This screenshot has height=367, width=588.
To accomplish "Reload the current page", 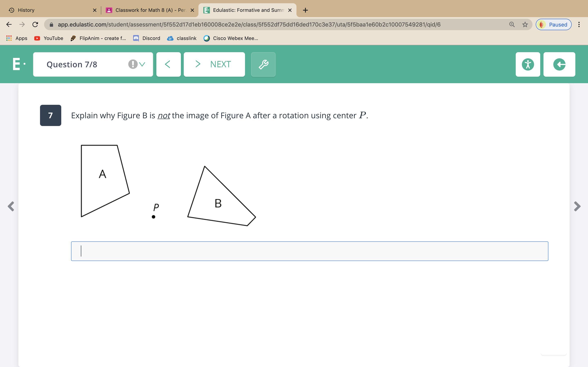I will coord(35,24).
